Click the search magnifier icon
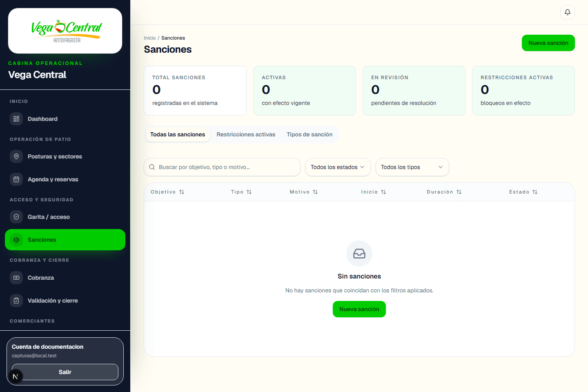Image resolution: width=588 pixels, height=392 pixels. coord(152,167)
